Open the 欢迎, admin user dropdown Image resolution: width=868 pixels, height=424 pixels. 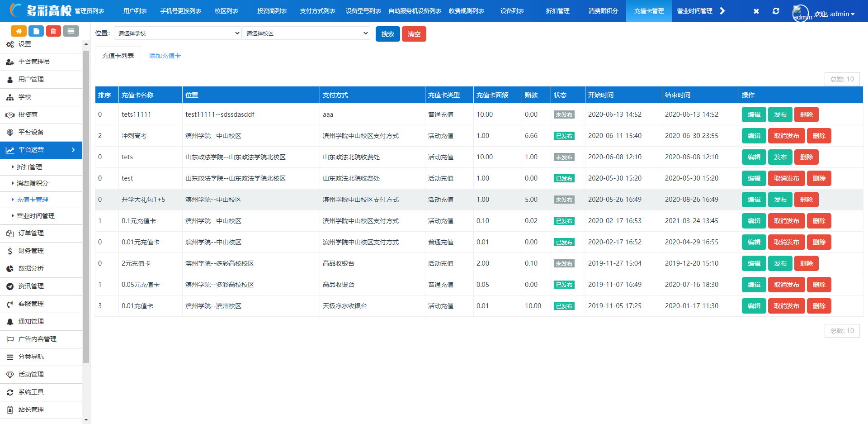click(834, 14)
